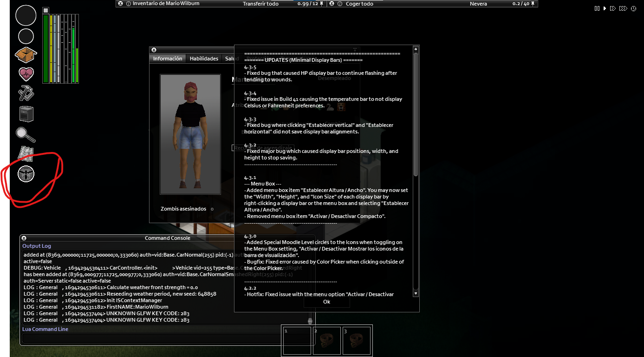Click Coger todo in the loot header
This screenshot has width=644, height=357.
coord(359,4)
